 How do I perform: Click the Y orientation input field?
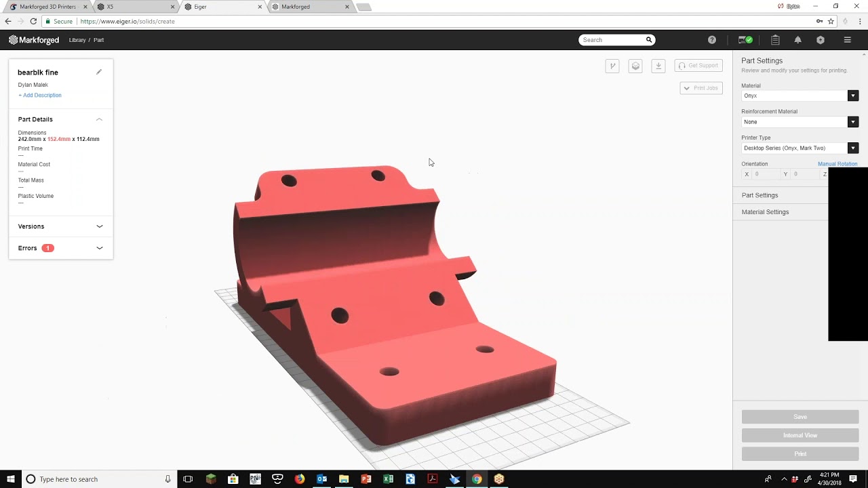805,174
